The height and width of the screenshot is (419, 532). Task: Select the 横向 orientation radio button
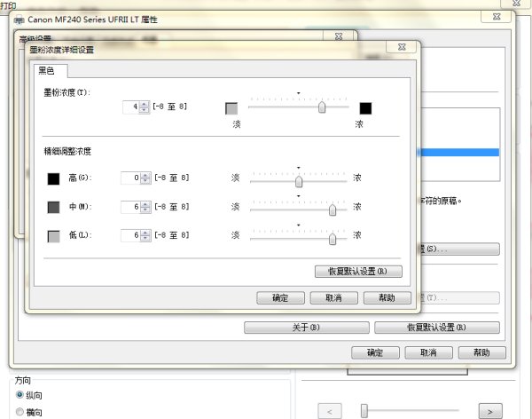click(20, 412)
